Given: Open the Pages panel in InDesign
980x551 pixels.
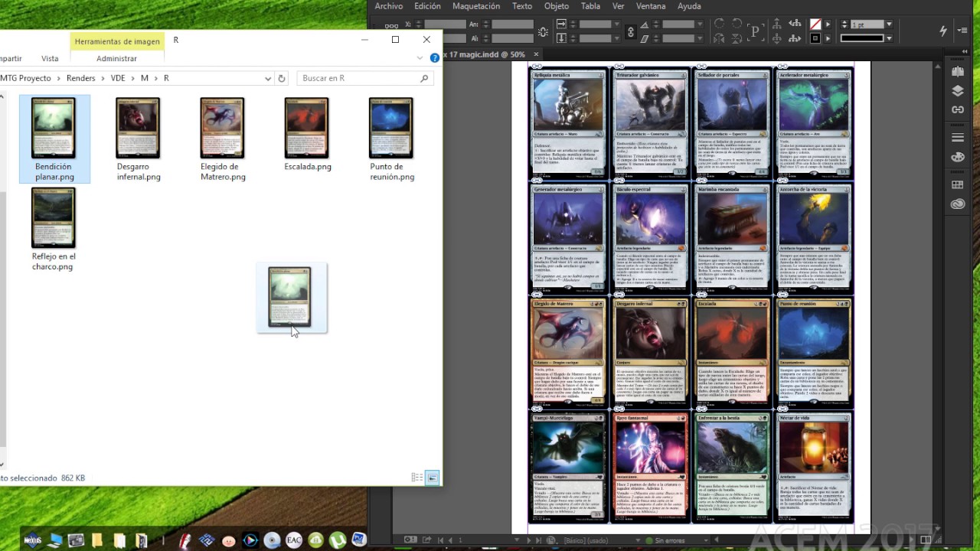Looking at the screenshot, I should click(x=958, y=71).
